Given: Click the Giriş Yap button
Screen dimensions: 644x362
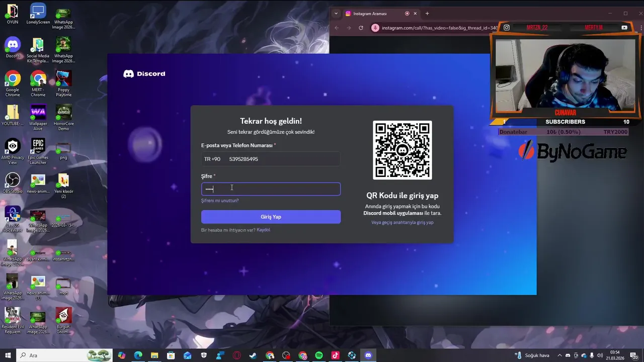Looking at the screenshot, I should 271,217.
